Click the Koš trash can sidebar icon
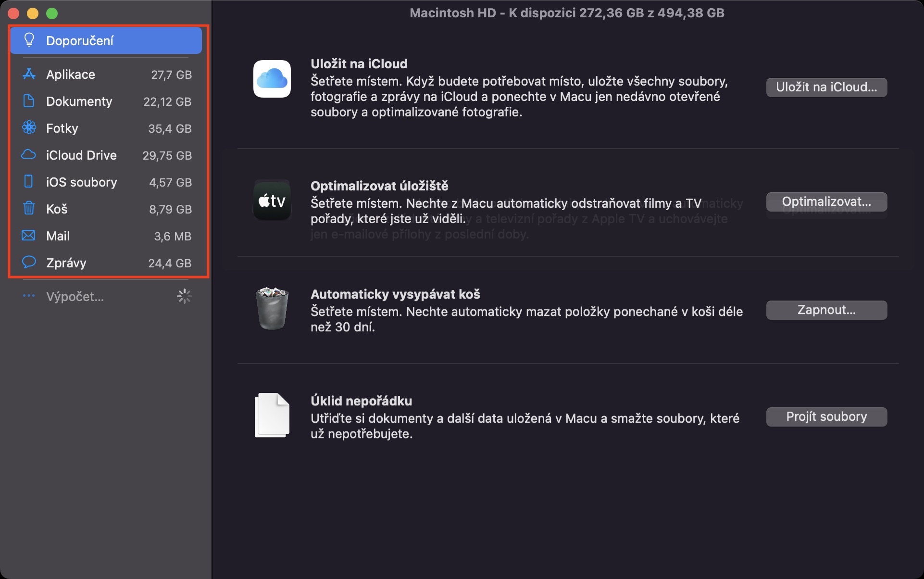The width and height of the screenshot is (924, 579). [x=29, y=209]
